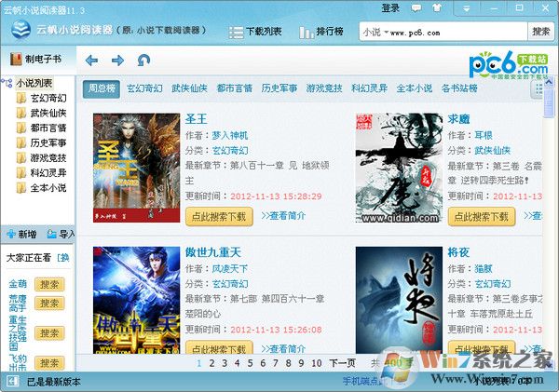The width and height of the screenshot is (559, 392).
Task: Click the 将夜 book cover thumbnail
Action: 400,300
